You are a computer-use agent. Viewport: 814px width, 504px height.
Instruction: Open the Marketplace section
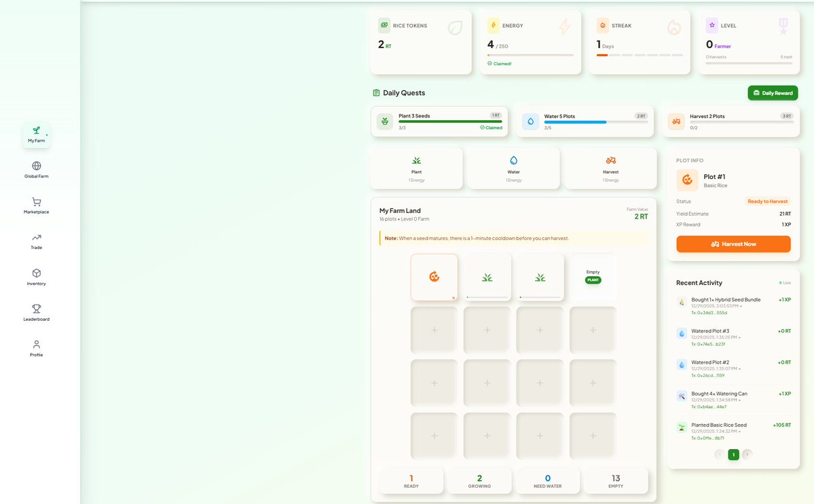37,206
